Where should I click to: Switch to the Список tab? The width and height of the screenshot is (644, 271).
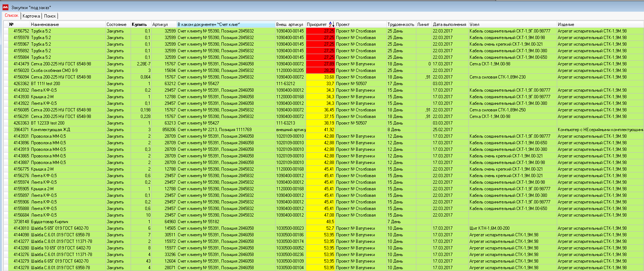tap(11, 16)
